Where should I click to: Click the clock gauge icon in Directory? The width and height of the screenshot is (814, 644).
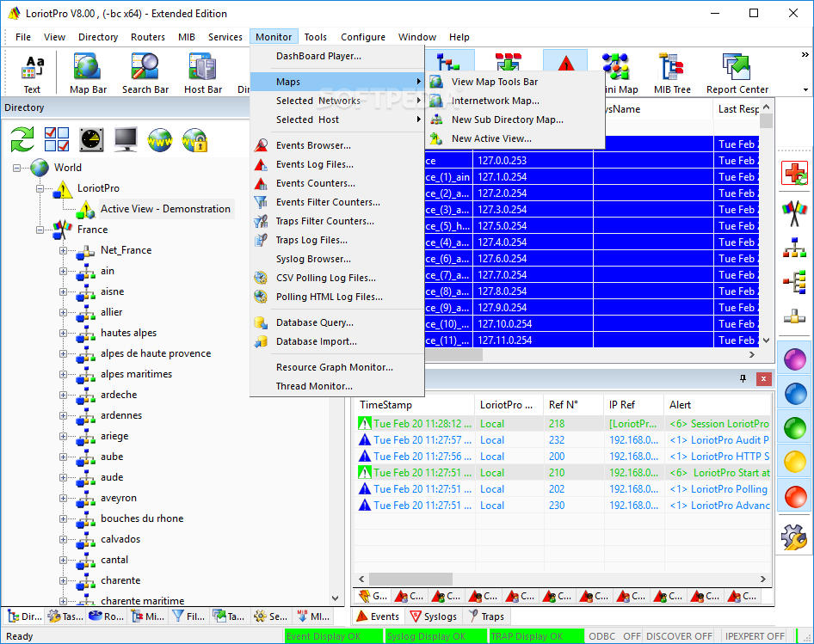91,139
